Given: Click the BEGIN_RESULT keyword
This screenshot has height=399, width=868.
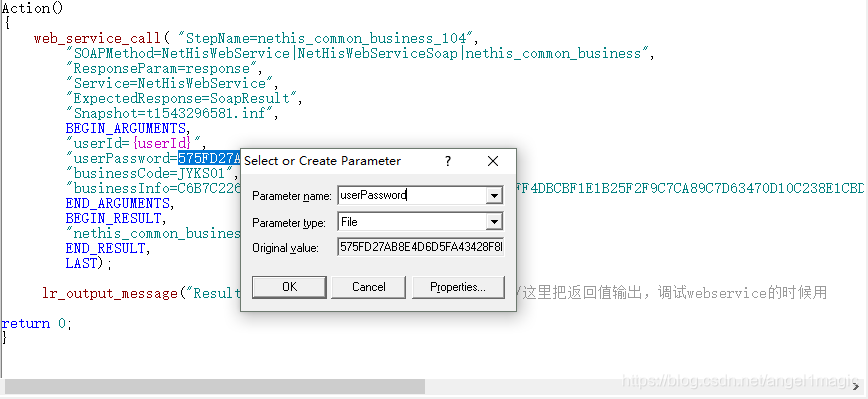Looking at the screenshot, I should [x=113, y=218].
